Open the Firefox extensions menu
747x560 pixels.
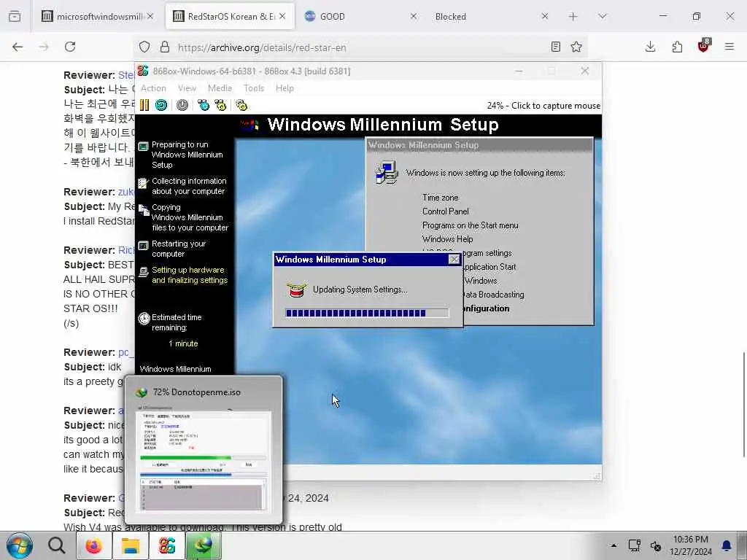677,47
